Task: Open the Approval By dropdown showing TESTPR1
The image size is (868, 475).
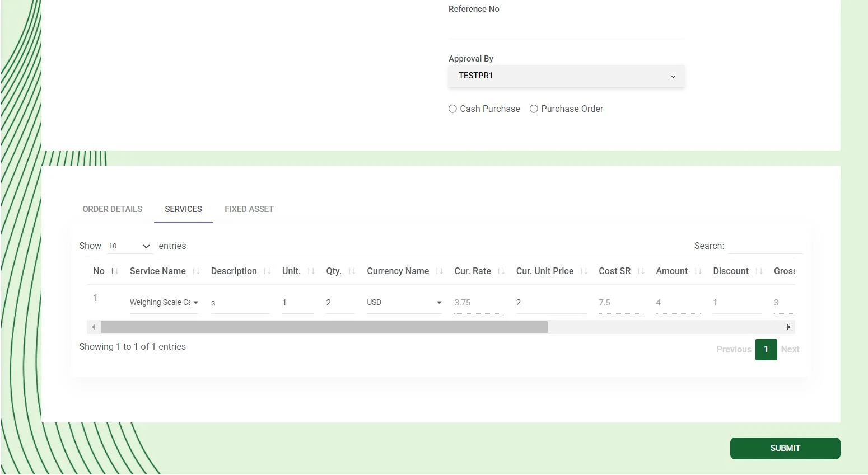Action: click(566, 76)
